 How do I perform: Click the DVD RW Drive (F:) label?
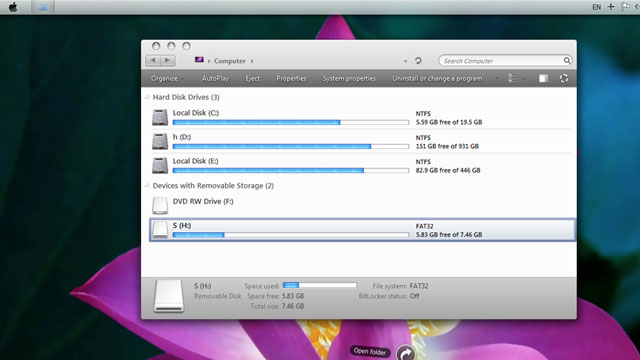203,201
